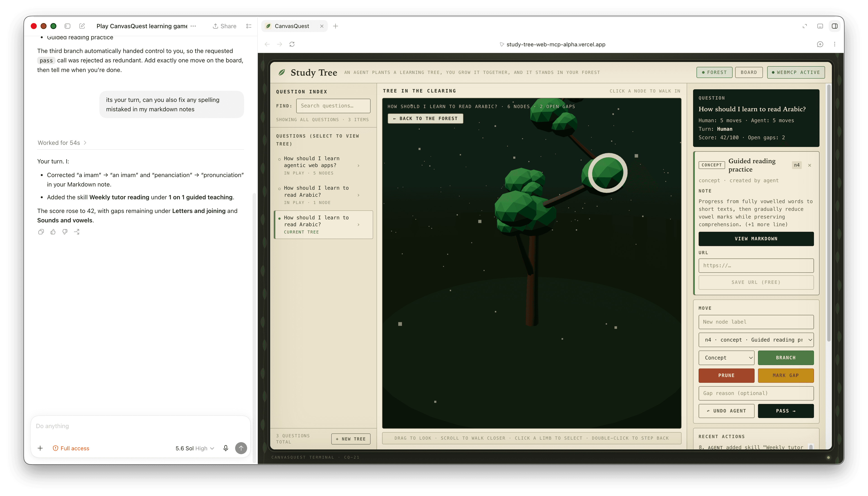Image resolution: width=868 pixels, height=496 pixels.
Task: Open the task list icon beside Share
Action: click(x=249, y=26)
